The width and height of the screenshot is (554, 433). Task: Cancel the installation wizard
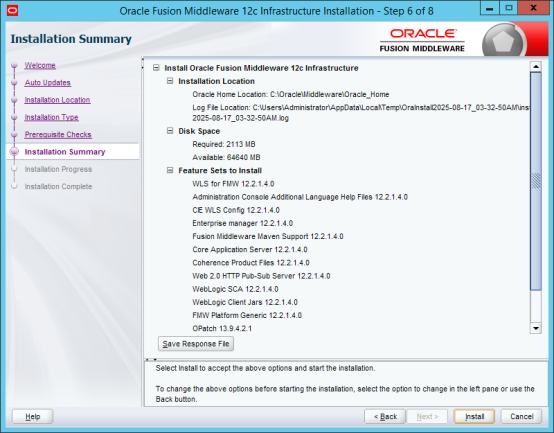point(521,416)
